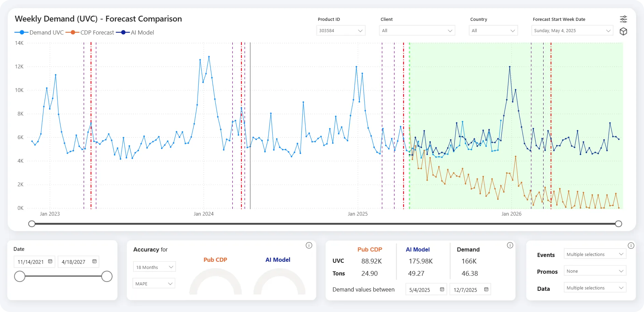Click the end date field 4/18/2027
The image size is (644, 312).
(78, 262)
